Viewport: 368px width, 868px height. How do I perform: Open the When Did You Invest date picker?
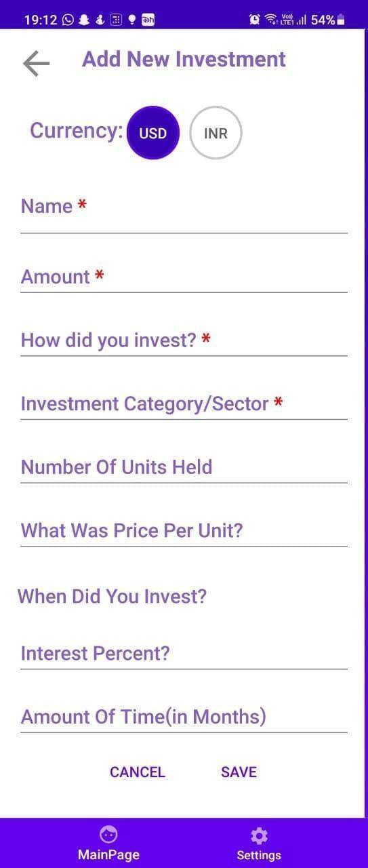click(113, 597)
